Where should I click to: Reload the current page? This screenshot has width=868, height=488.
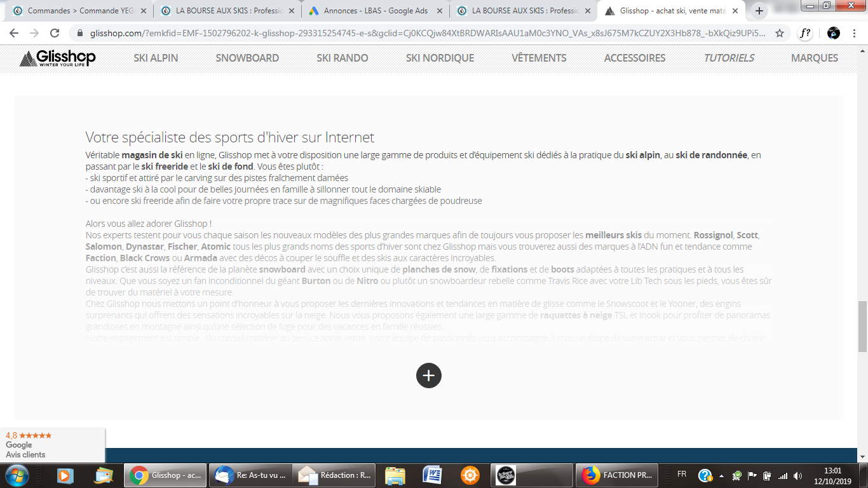pos(55,34)
